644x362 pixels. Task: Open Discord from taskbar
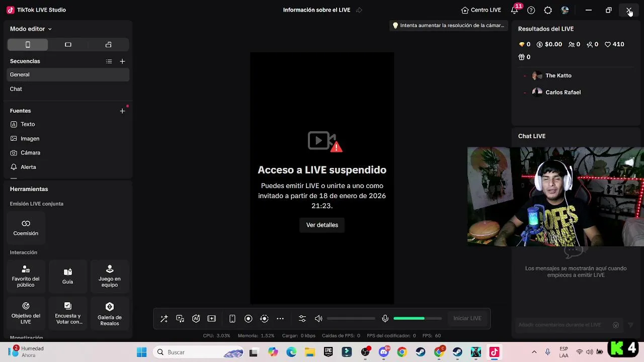point(384,352)
